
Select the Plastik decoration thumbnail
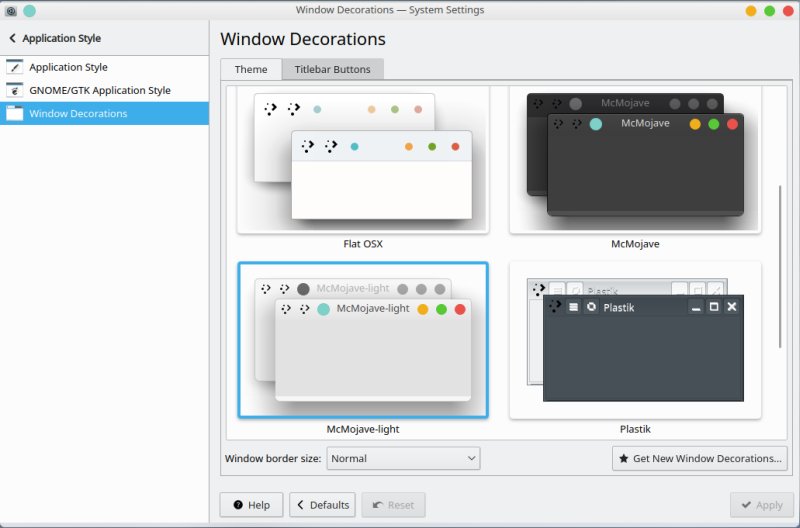pyautogui.click(x=635, y=343)
